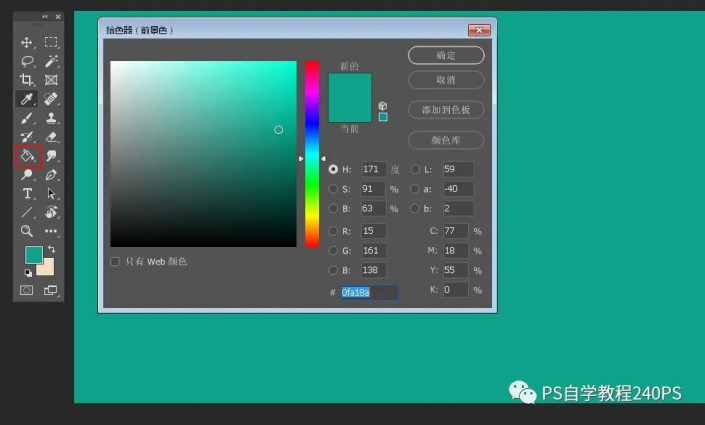Screen dimensions: 705x425
Task: Click the 确定 button
Action: [x=446, y=55]
